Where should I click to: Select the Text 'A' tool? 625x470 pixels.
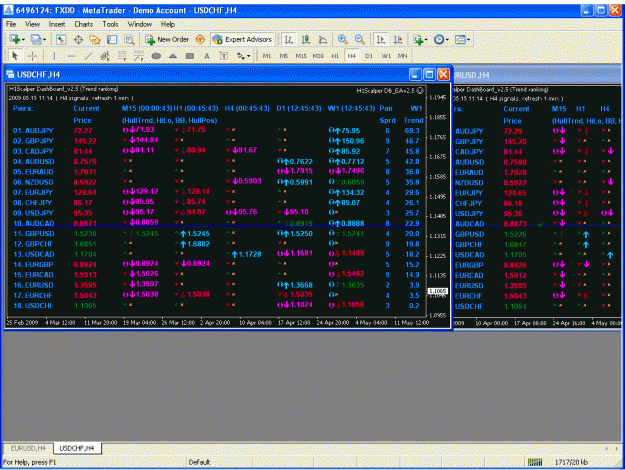coord(206,56)
